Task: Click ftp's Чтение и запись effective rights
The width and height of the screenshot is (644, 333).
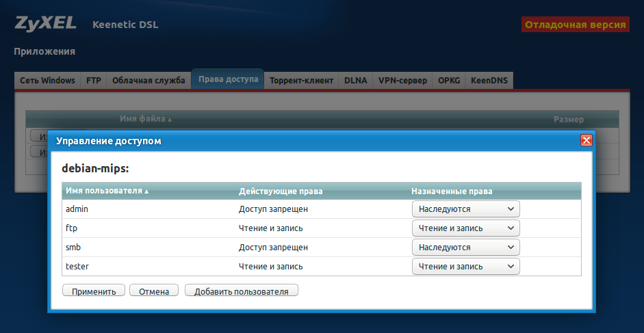Action: click(270, 228)
